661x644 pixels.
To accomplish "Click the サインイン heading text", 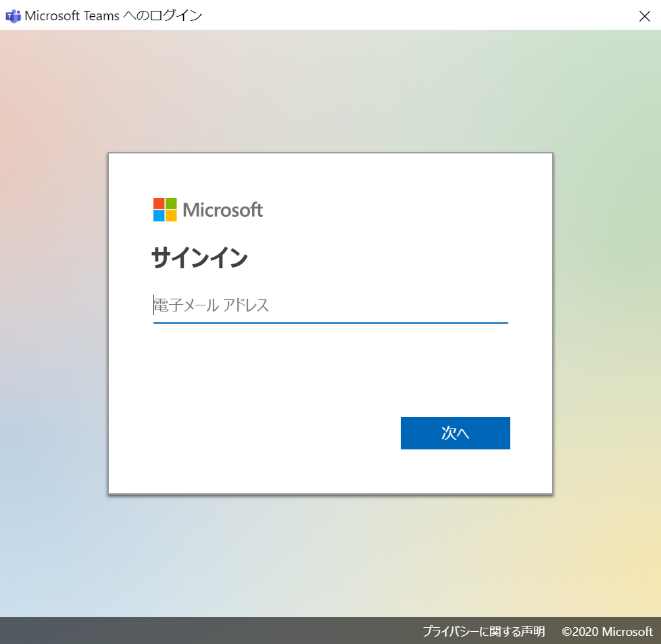I will [x=199, y=257].
